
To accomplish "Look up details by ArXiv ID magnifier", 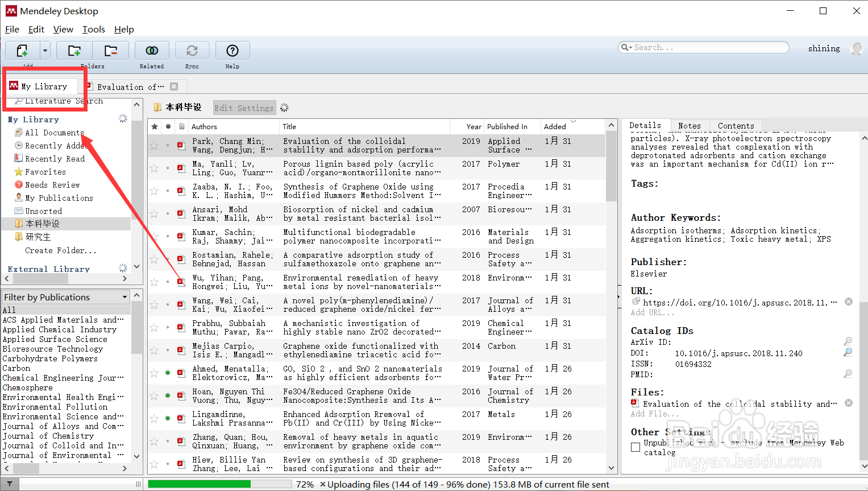I will click(848, 341).
